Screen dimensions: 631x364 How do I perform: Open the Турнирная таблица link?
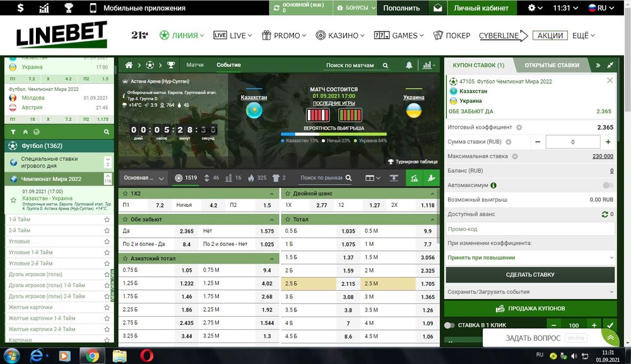(413, 161)
